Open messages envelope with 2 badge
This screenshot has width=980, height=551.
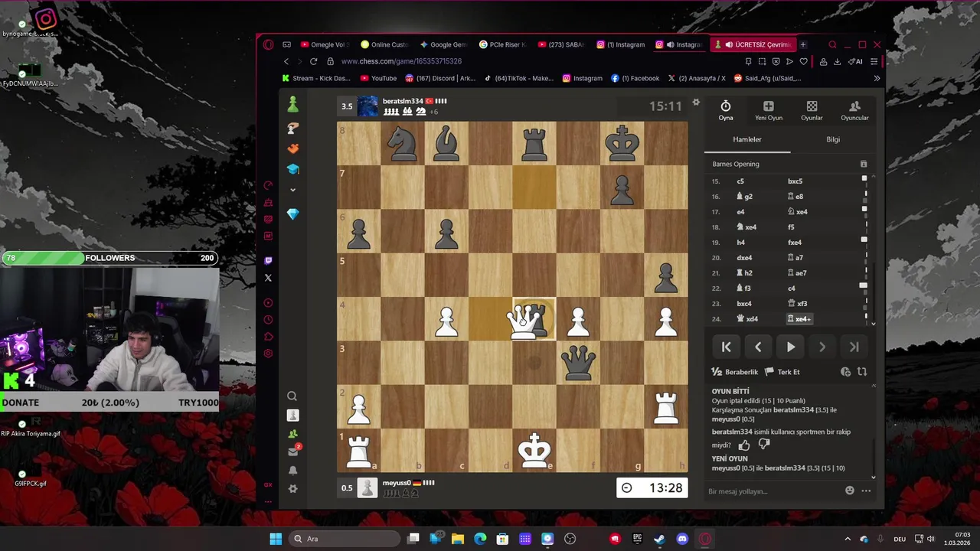pos(292,452)
